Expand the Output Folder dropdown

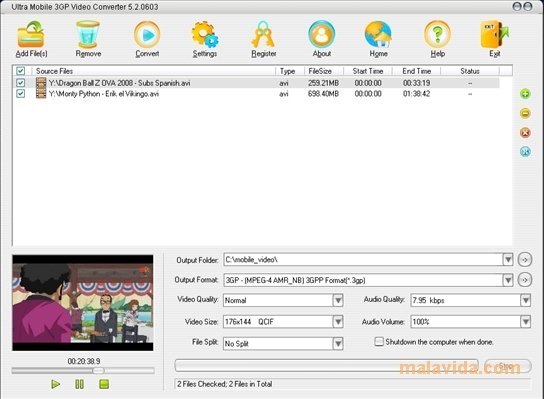(x=508, y=260)
